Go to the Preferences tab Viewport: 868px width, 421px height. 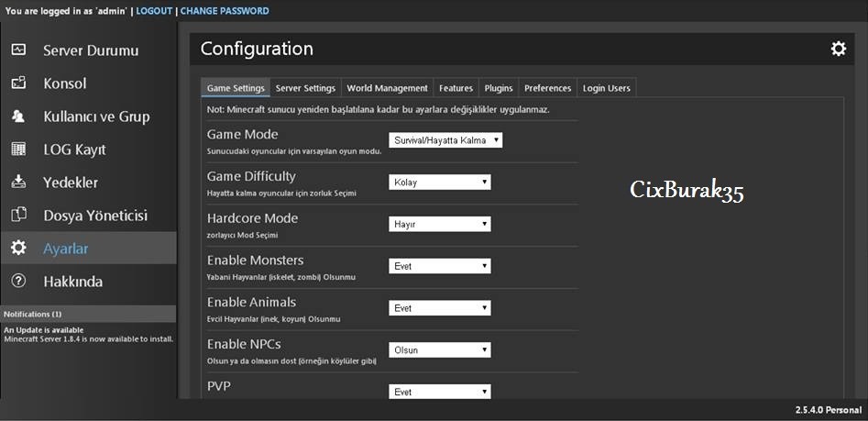[547, 88]
